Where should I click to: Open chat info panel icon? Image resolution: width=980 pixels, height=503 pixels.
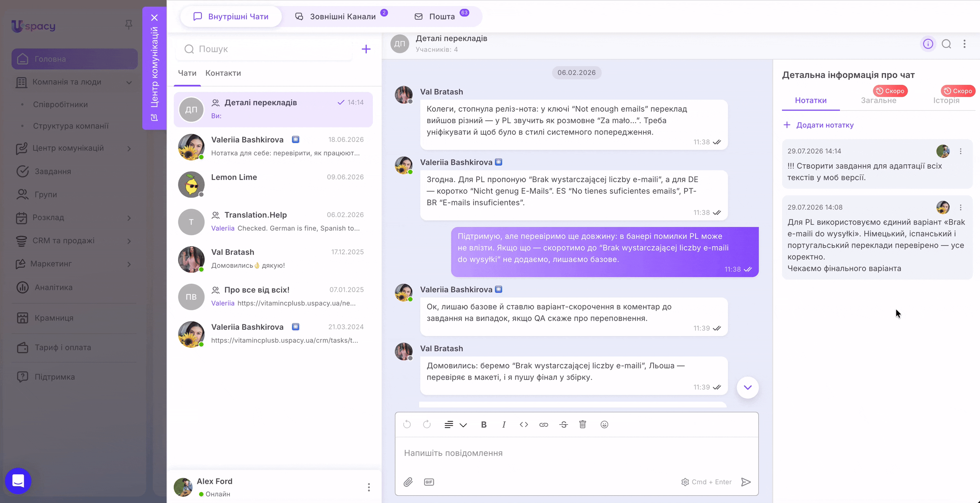[928, 44]
